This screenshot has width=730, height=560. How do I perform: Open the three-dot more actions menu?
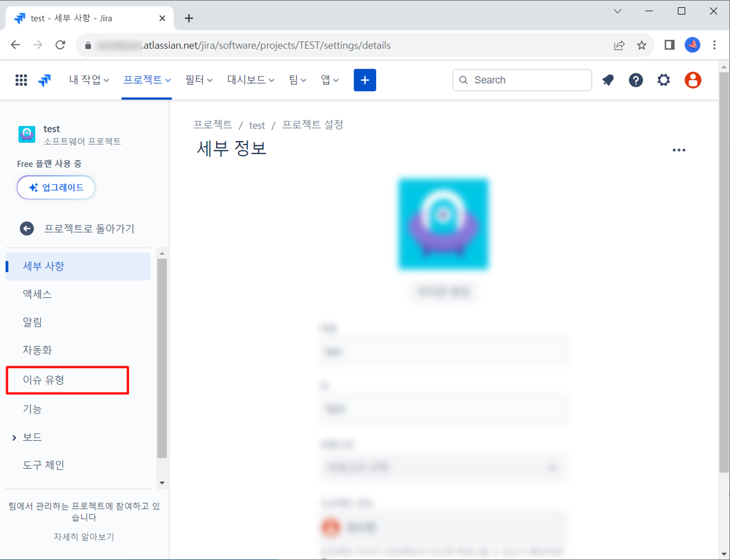[679, 150]
